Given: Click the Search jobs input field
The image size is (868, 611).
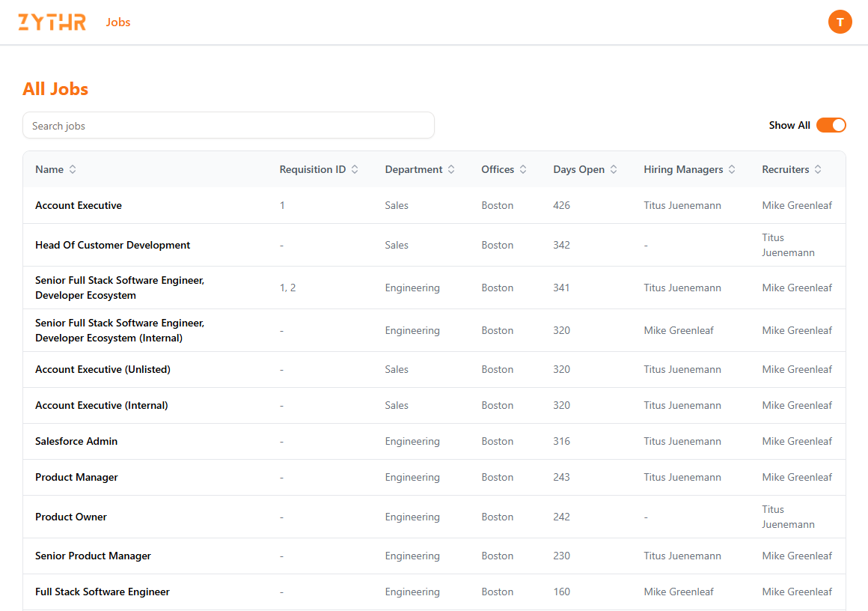Looking at the screenshot, I should pyautogui.click(x=228, y=126).
